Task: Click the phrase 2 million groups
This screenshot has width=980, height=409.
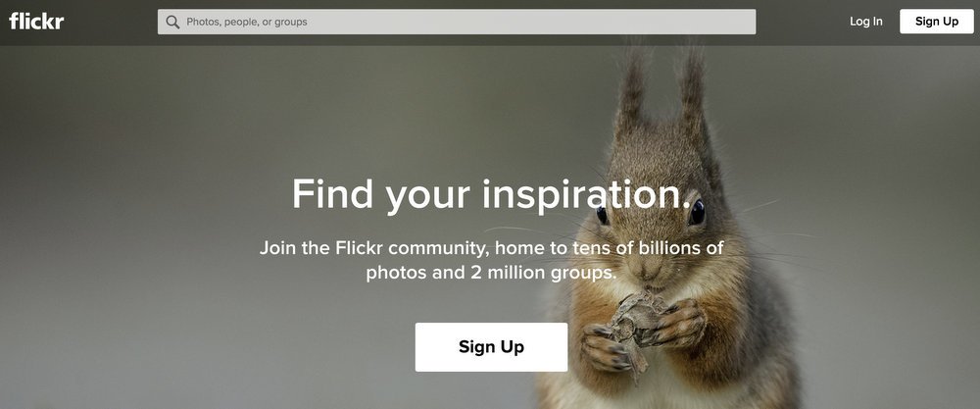Action: (541, 274)
